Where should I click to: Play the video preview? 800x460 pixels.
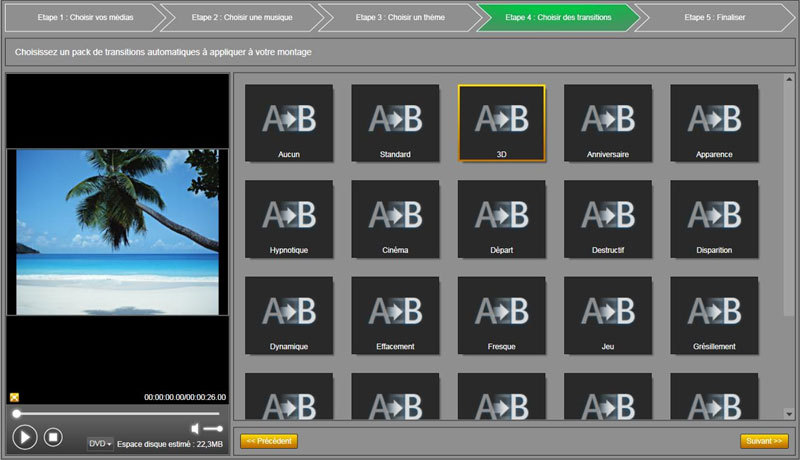(x=25, y=437)
